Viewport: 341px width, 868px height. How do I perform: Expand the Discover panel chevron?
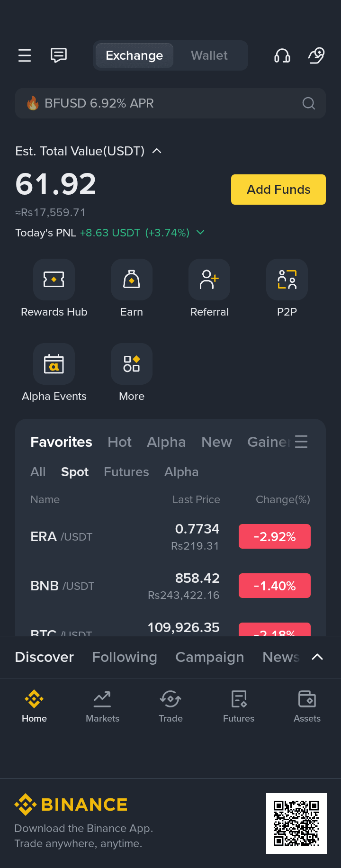317,657
